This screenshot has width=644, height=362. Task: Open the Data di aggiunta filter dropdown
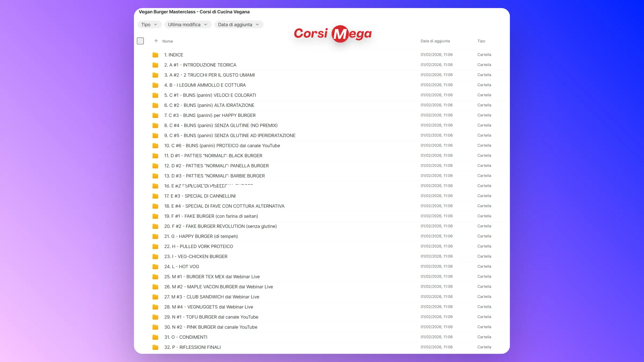(238, 25)
